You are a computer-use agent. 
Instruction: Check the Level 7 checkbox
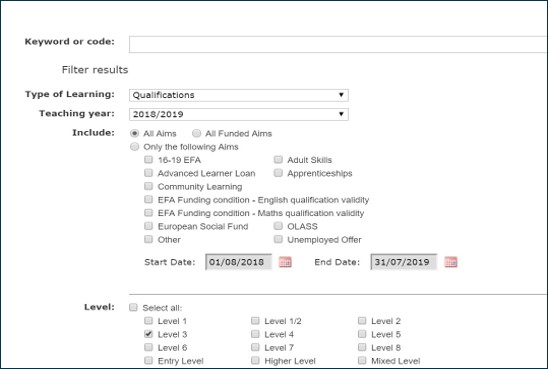[255, 347]
